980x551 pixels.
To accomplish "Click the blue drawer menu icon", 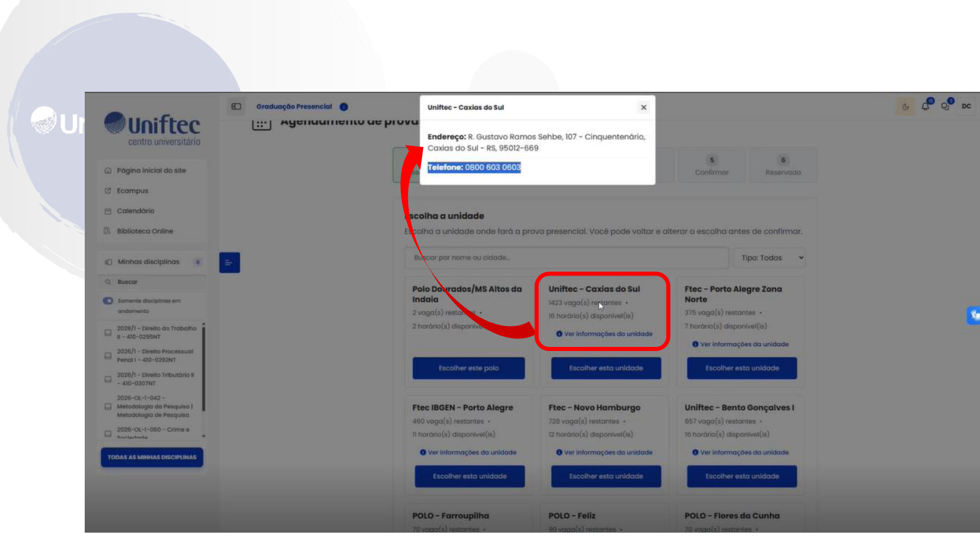I will (x=229, y=263).
